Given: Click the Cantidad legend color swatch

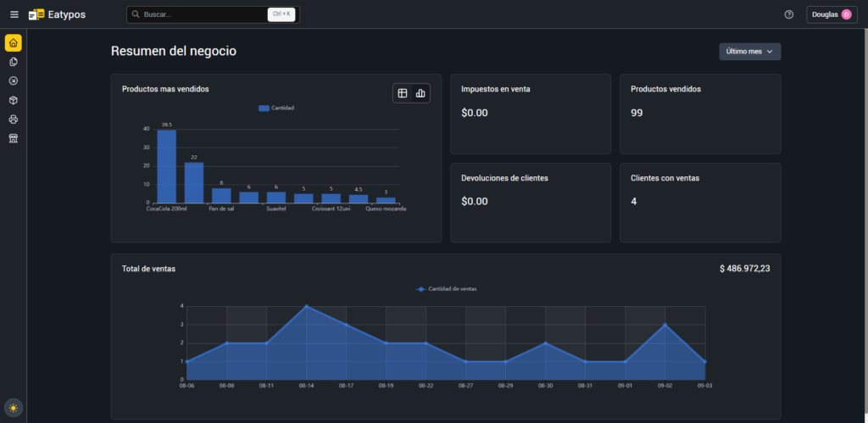Looking at the screenshot, I should click(x=264, y=109).
